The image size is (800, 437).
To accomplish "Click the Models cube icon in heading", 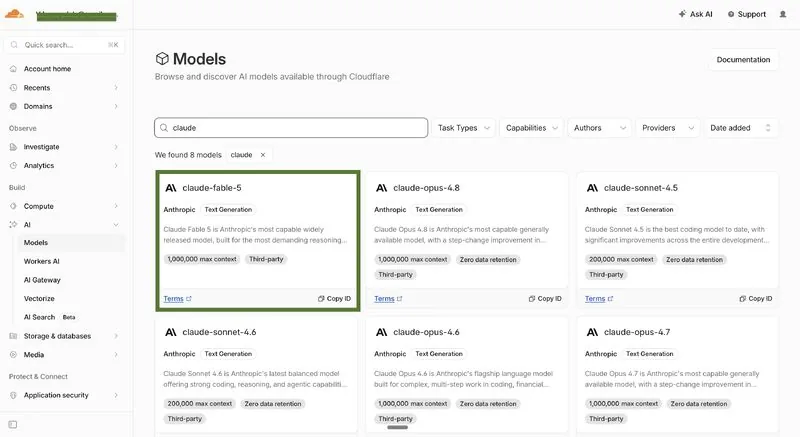I will (162, 59).
